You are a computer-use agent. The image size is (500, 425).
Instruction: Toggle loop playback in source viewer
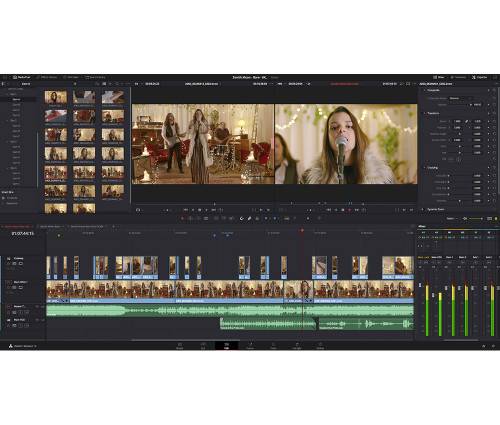(221, 210)
